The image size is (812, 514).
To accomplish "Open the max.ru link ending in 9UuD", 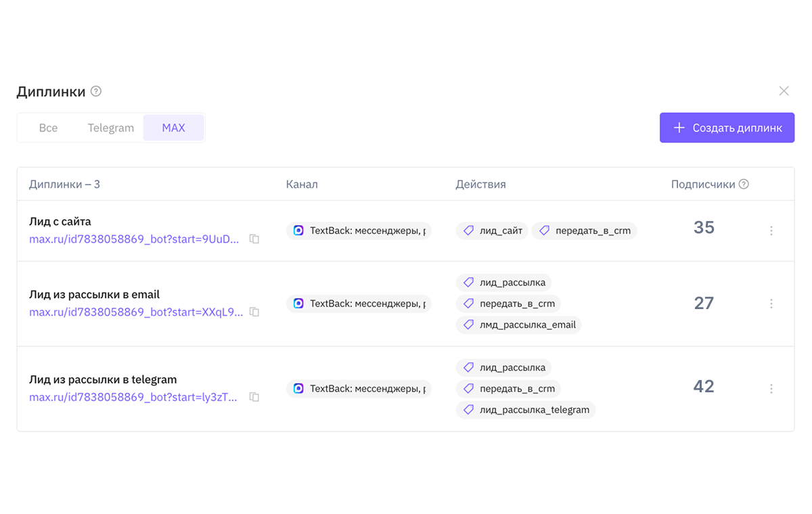I will 134,239.
